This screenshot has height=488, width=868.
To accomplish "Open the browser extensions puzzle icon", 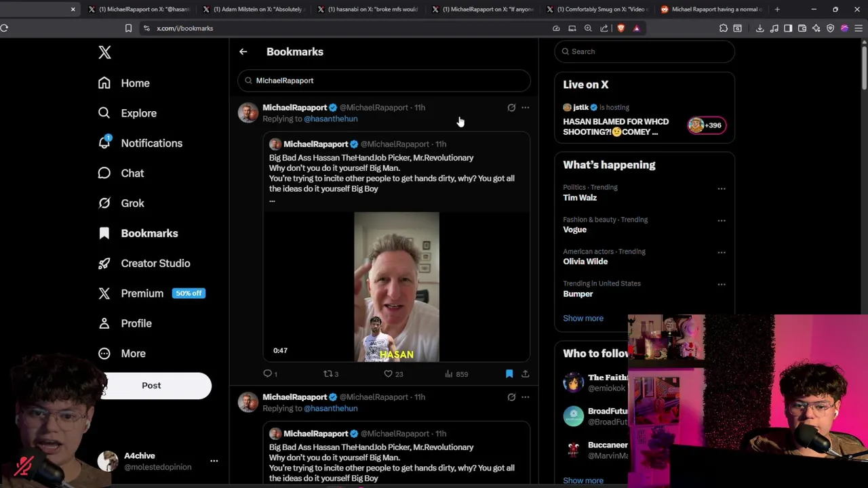I will coord(723,28).
